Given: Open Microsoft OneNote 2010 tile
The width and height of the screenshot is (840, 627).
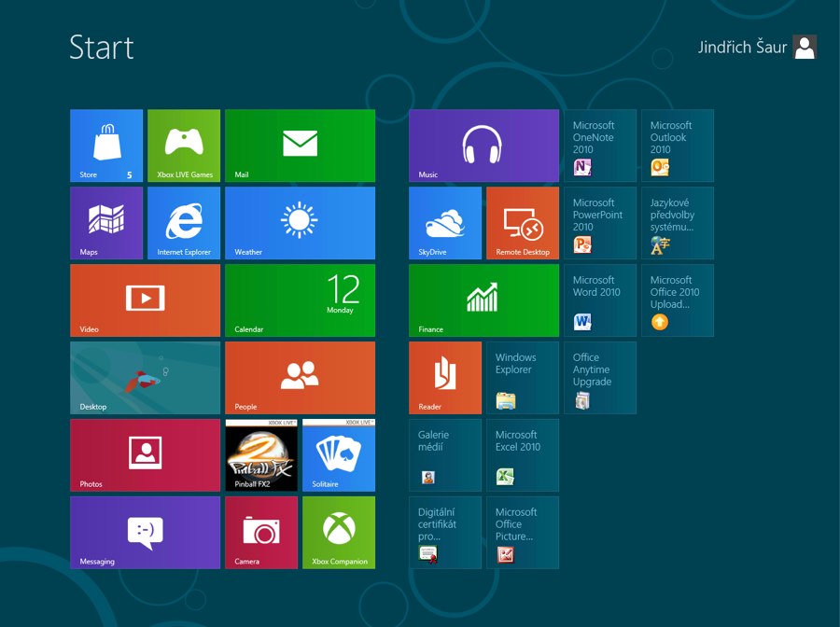Looking at the screenshot, I should [599, 145].
